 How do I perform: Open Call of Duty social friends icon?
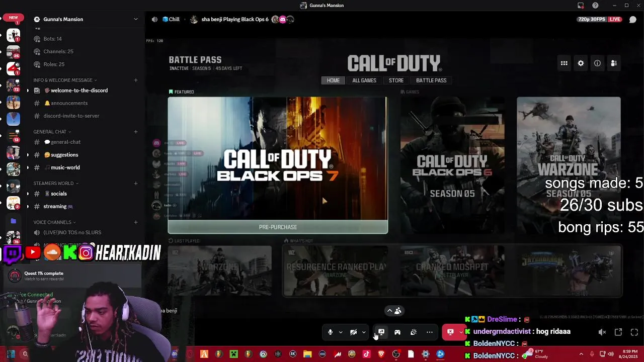point(614,63)
